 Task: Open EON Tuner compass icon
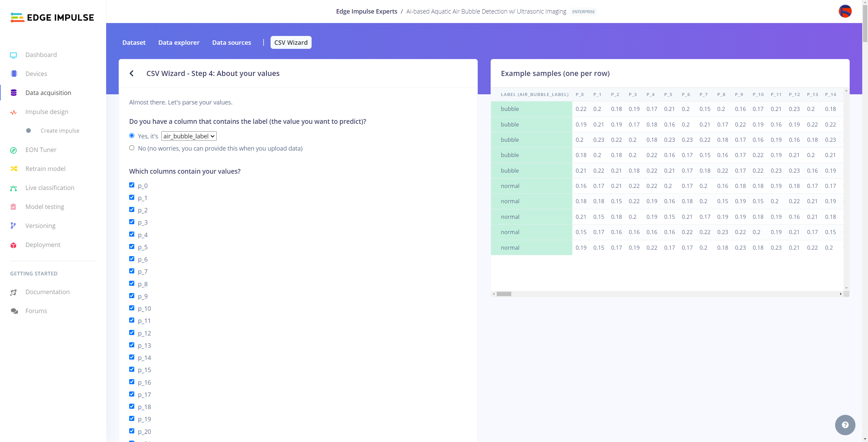[14, 150]
